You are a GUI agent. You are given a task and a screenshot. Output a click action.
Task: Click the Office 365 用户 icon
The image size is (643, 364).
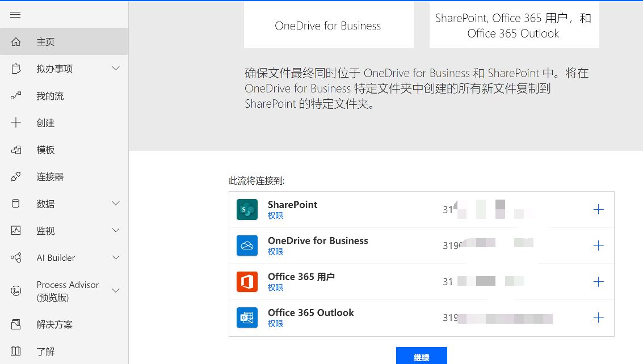(x=247, y=282)
